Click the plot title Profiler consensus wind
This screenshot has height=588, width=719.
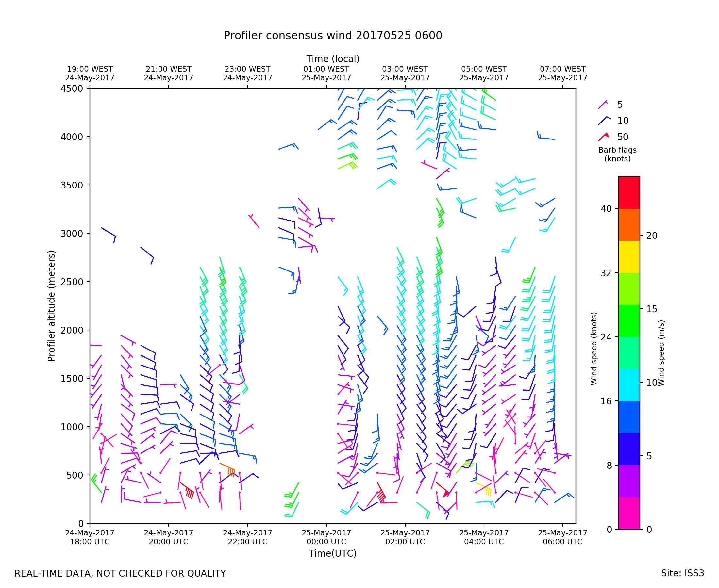(333, 36)
